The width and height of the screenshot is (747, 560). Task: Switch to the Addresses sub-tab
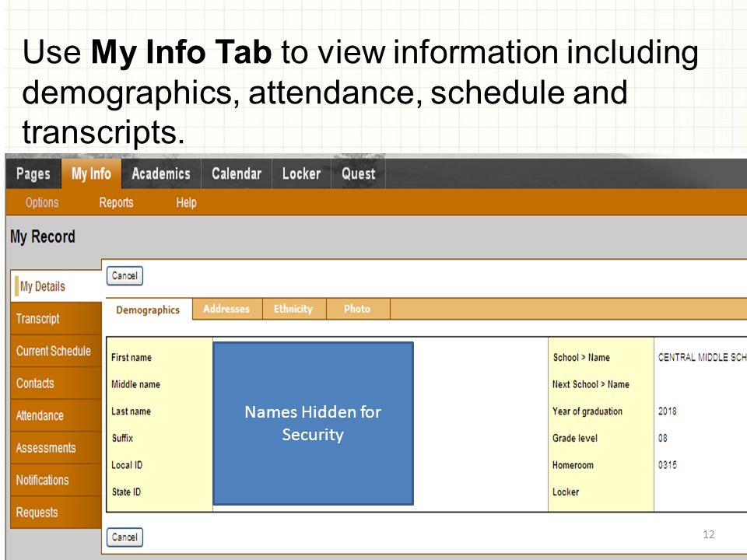coord(226,309)
